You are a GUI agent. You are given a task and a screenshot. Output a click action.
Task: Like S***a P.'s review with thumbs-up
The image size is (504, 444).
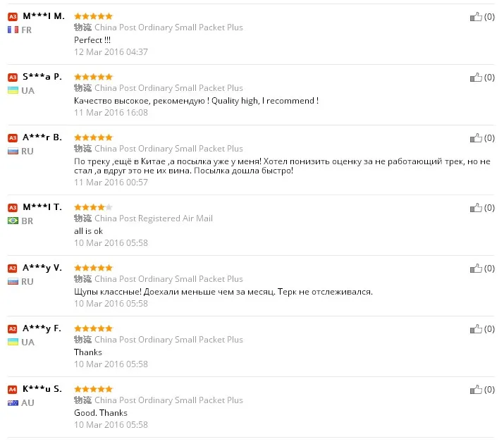pyautogui.click(x=477, y=78)
